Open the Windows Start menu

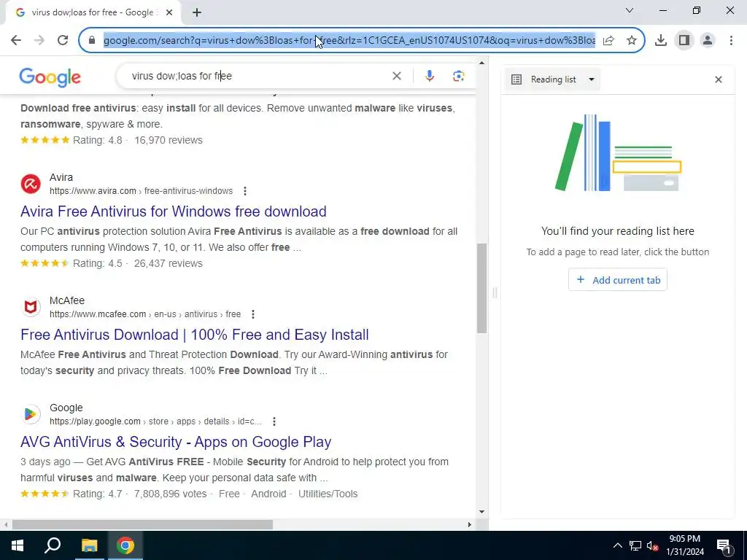[x=18, y=545]
